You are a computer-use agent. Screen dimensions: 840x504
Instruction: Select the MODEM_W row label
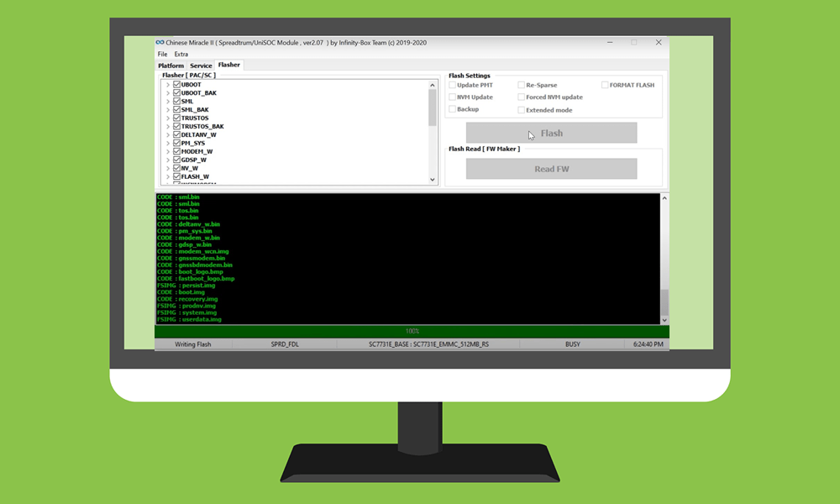(197, 151)
